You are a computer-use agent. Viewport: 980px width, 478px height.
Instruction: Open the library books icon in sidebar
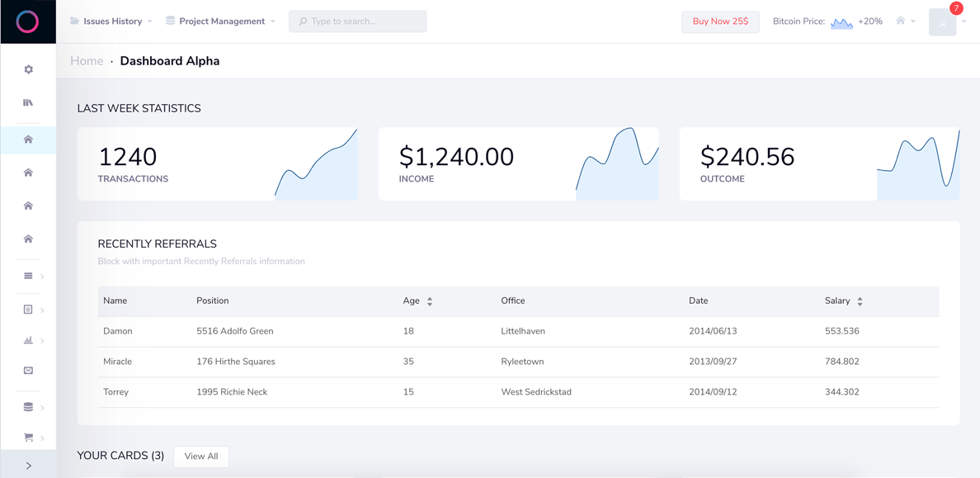pyautogui.click(x=28, y=102)
